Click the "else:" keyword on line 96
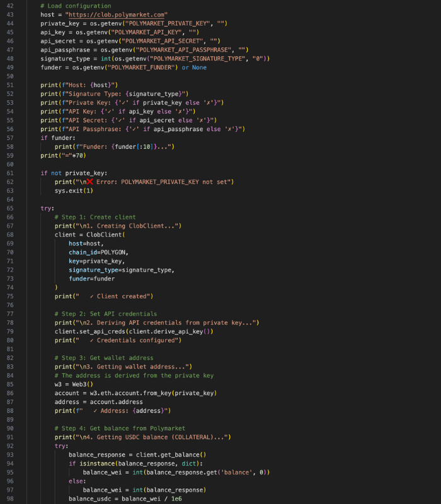The height and width of the screenshot is (504, 441). click(x=77, y=481)
